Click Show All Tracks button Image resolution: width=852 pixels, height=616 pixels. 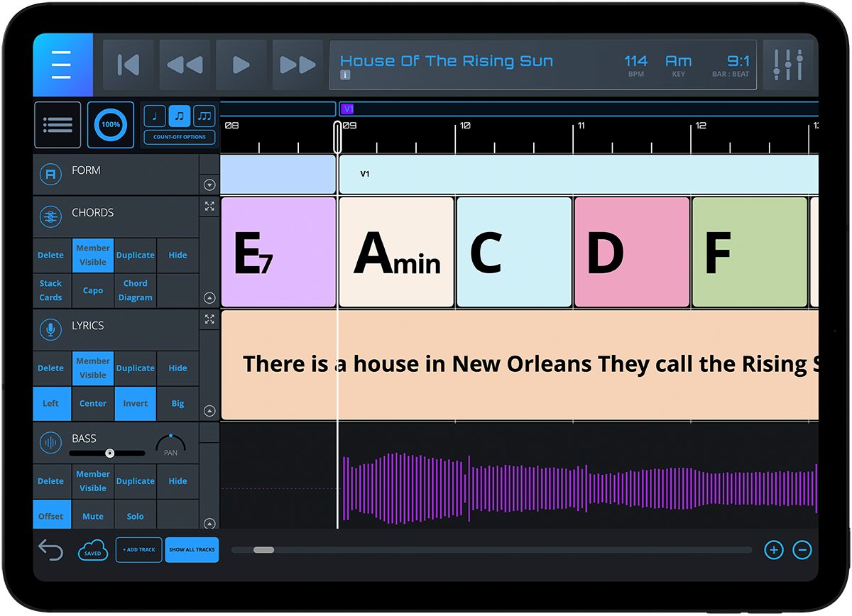pos(192,550)
